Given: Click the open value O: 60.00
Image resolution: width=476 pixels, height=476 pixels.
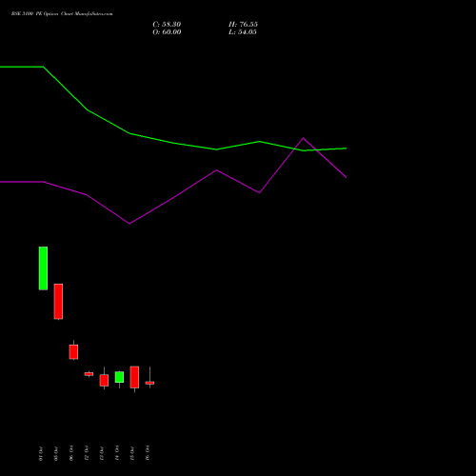Looking at the screenshot, I should (167, 32).
